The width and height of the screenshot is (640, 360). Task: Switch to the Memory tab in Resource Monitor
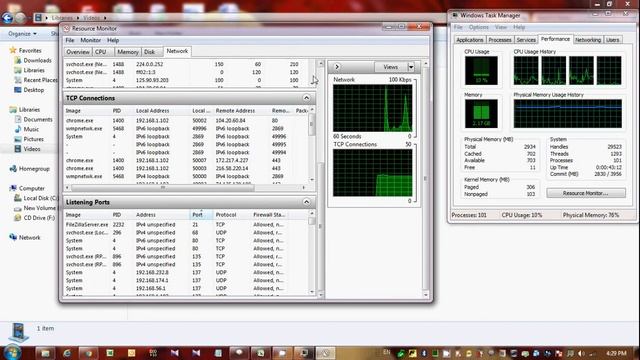point(127,52)
